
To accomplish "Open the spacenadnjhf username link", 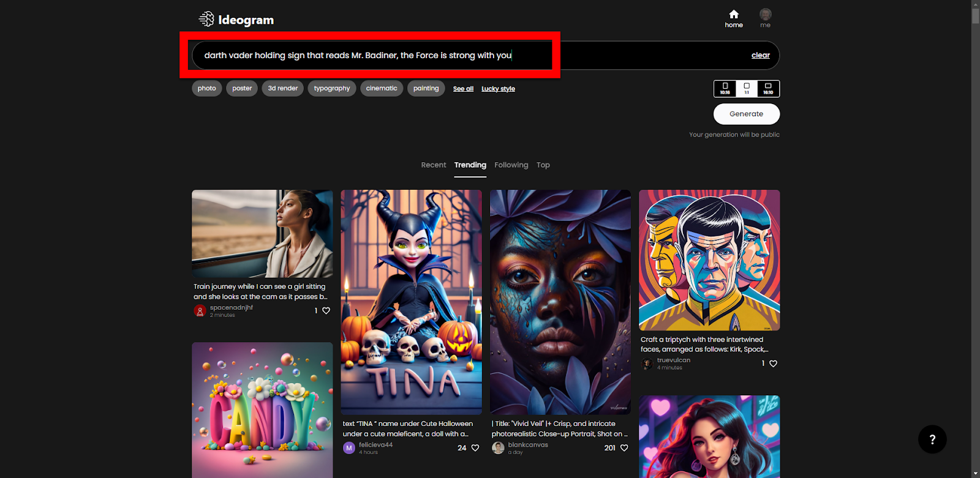I will click(232, 307).
